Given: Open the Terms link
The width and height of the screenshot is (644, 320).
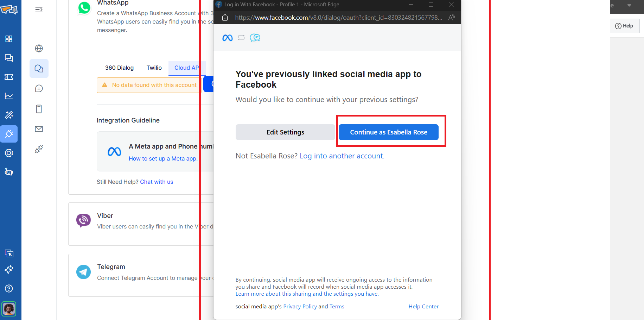Looking at the screenshot, I should (x=337, y=307).
